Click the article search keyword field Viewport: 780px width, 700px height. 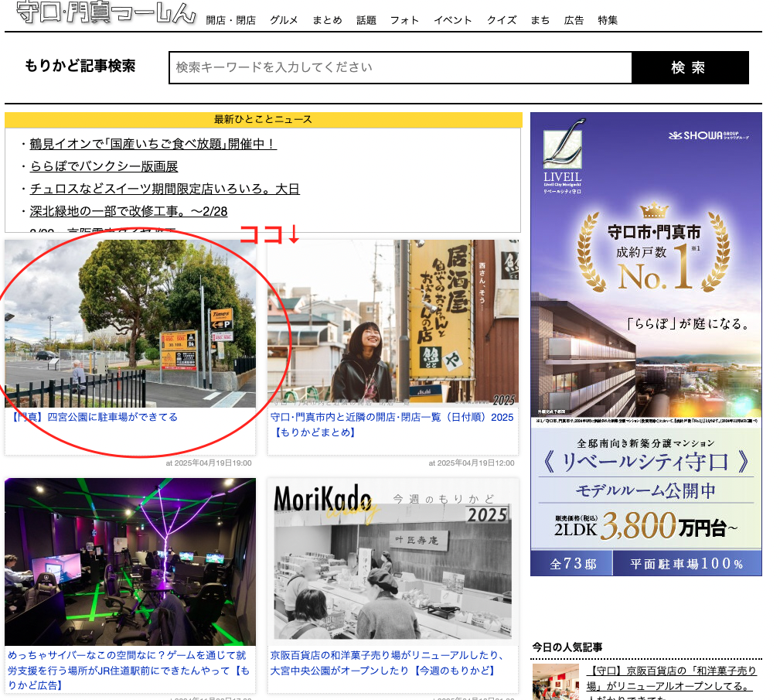tap(400, 67)
